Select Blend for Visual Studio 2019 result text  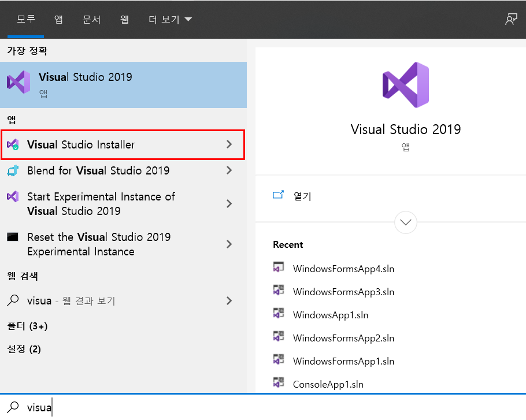click(x=98, y=170)
